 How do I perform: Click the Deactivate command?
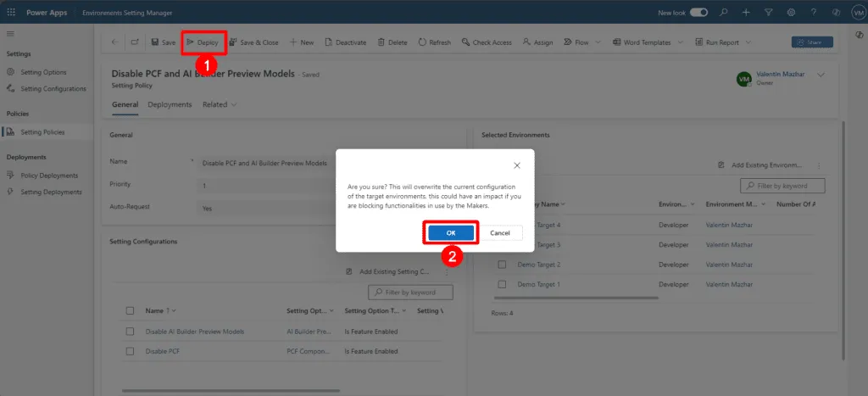click(346, 42)
